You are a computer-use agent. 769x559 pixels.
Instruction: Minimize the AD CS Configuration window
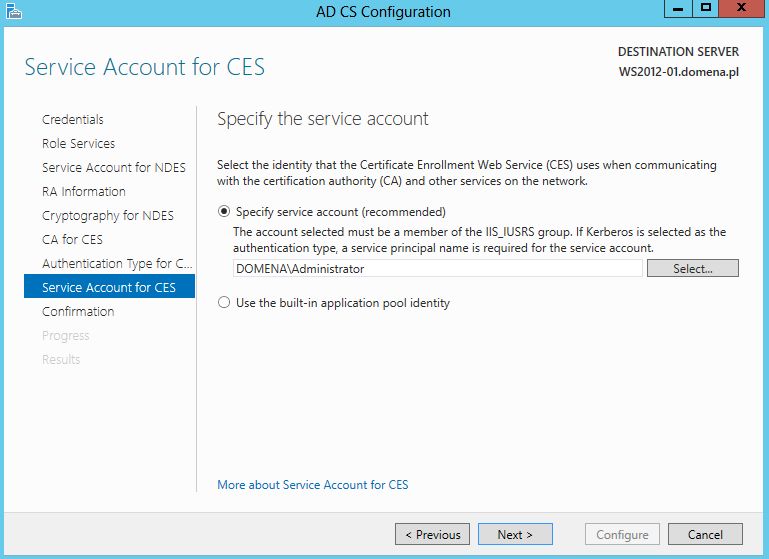click(x=678, y=8)
